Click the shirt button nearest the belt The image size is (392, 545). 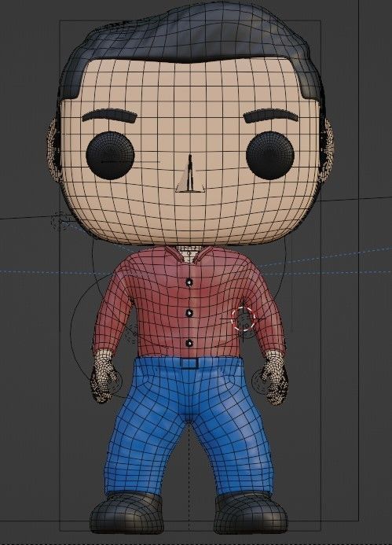189,344
